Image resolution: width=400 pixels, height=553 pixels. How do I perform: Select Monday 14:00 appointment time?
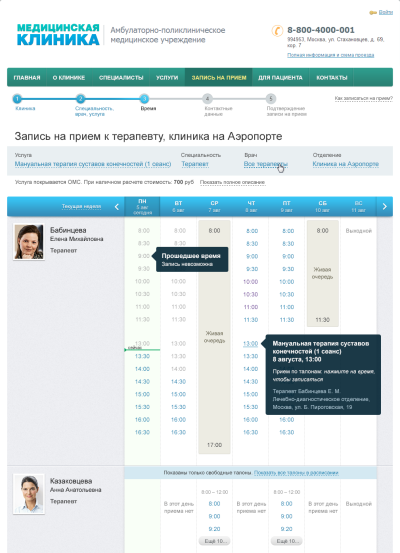[x=143, y=369]
